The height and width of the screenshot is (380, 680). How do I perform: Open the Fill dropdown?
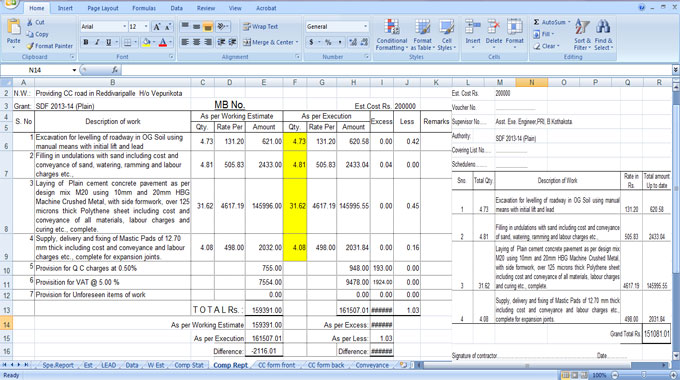tap(545, 34)
